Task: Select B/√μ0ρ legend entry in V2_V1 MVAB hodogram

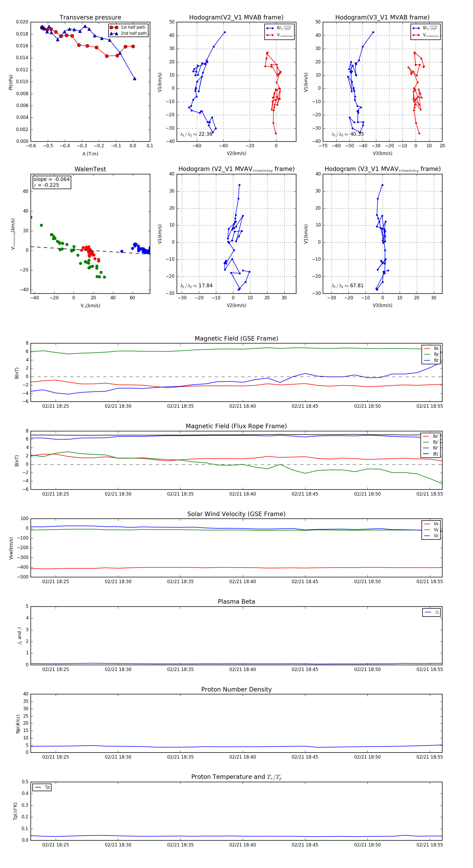Action: [279, 28]
